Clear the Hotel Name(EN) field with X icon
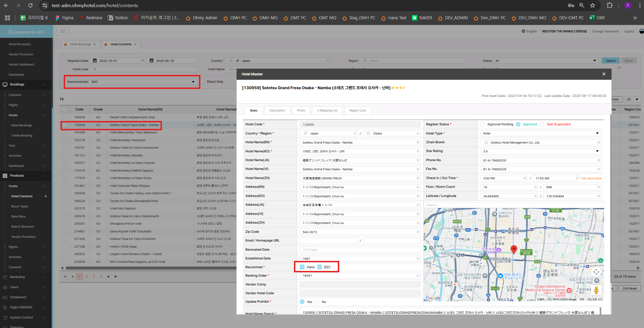 point(418,143)
